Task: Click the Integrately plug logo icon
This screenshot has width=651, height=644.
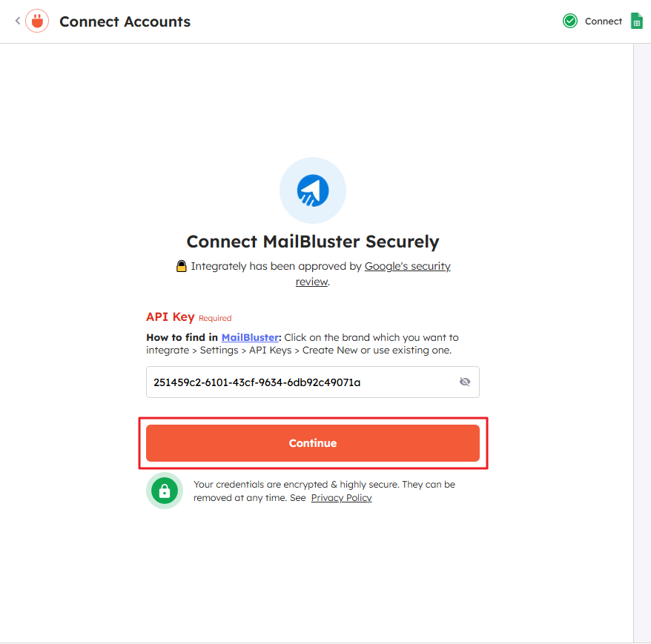Action: coord(37,21)
